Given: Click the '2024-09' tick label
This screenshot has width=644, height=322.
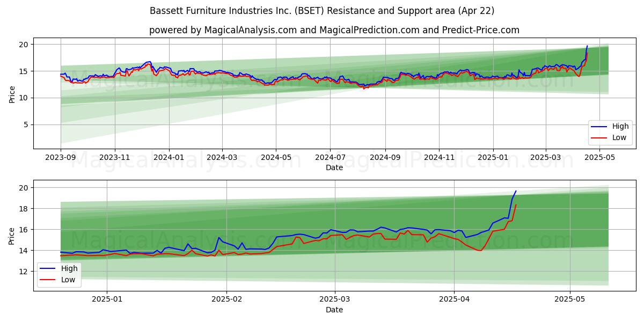Looking at the screenshot, I should point(385,158).
